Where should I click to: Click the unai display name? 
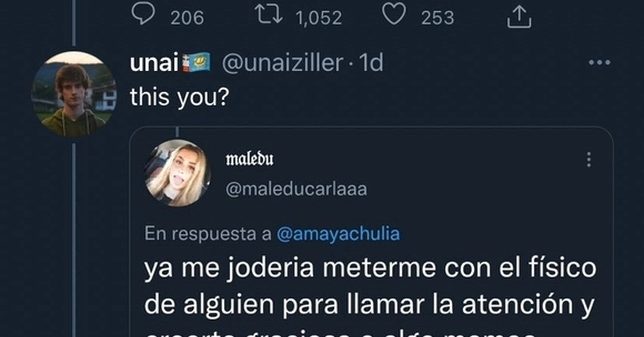click(154, 63)
